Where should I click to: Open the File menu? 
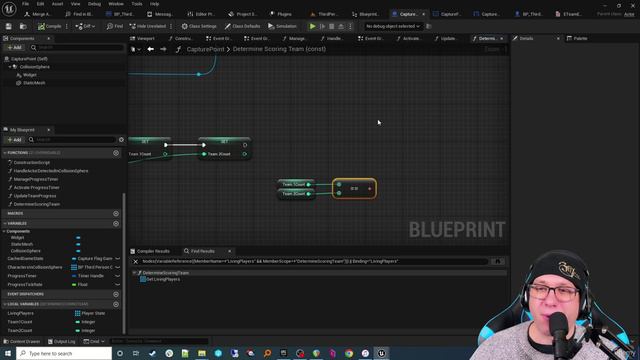coord(25,4)
